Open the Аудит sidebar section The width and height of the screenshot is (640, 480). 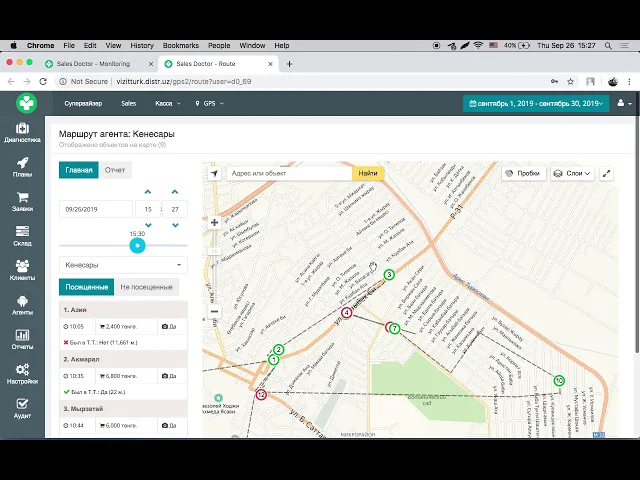[22, 409]
